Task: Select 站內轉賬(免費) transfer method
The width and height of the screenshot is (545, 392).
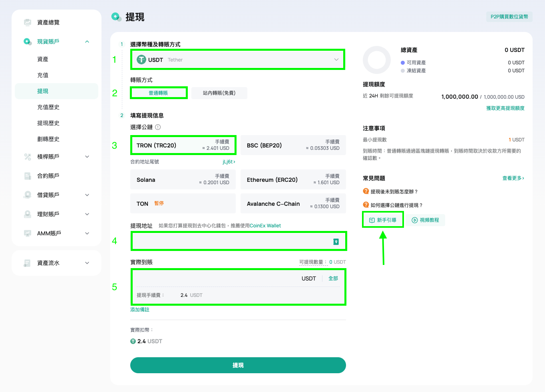Action: 219,93
